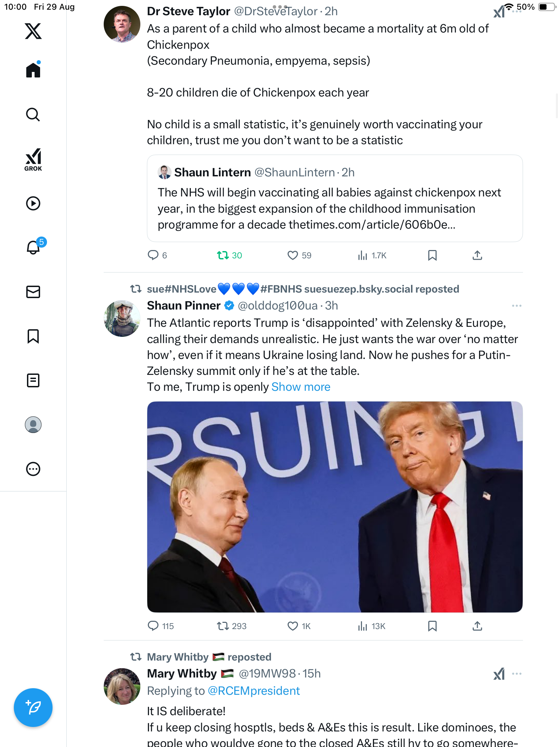Open the Search page from the sidebar
The height and width of the screenshot is (747, 560).
[x=33, y=115]
